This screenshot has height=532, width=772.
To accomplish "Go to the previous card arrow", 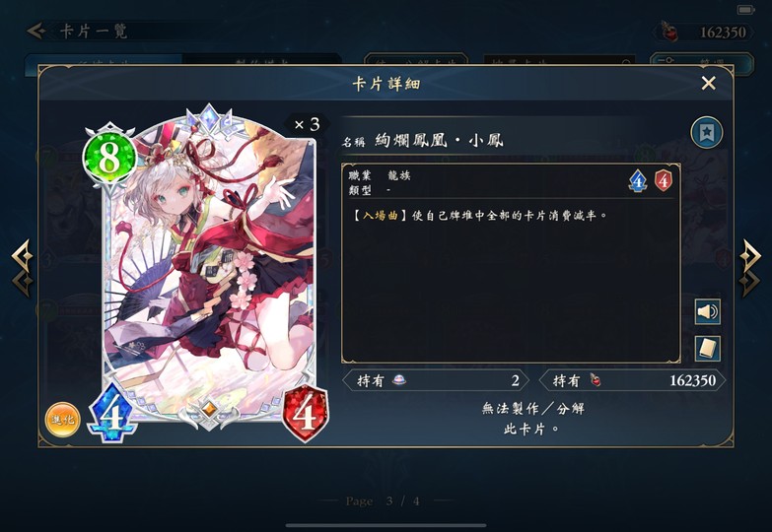I will 23,268.
